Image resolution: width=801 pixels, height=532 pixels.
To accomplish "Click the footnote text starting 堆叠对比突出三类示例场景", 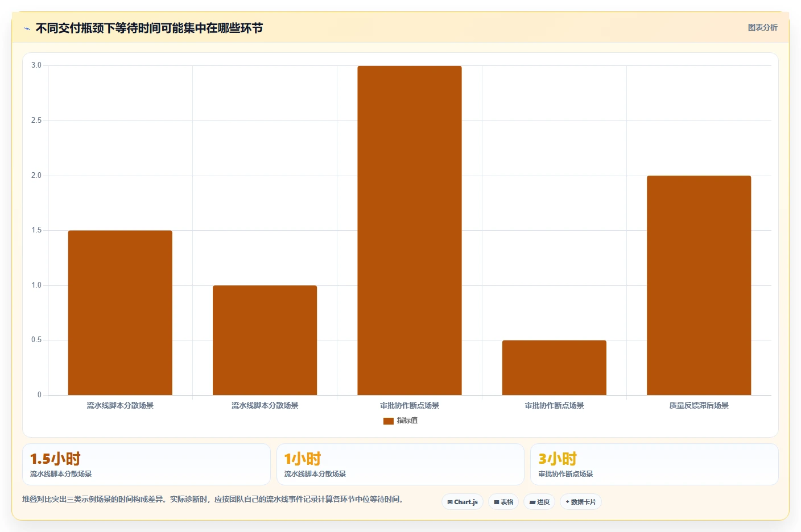I will (x=213, y=499).
